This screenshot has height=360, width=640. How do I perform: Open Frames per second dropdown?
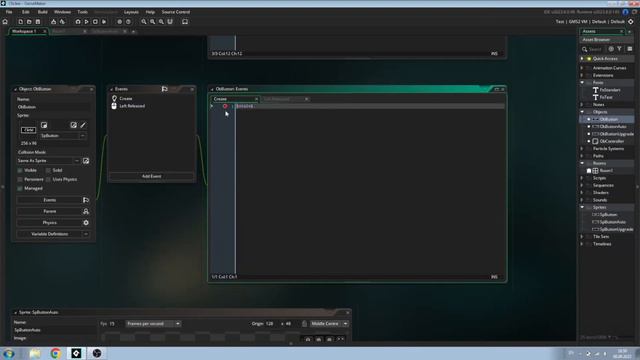(x=153, y=324)
